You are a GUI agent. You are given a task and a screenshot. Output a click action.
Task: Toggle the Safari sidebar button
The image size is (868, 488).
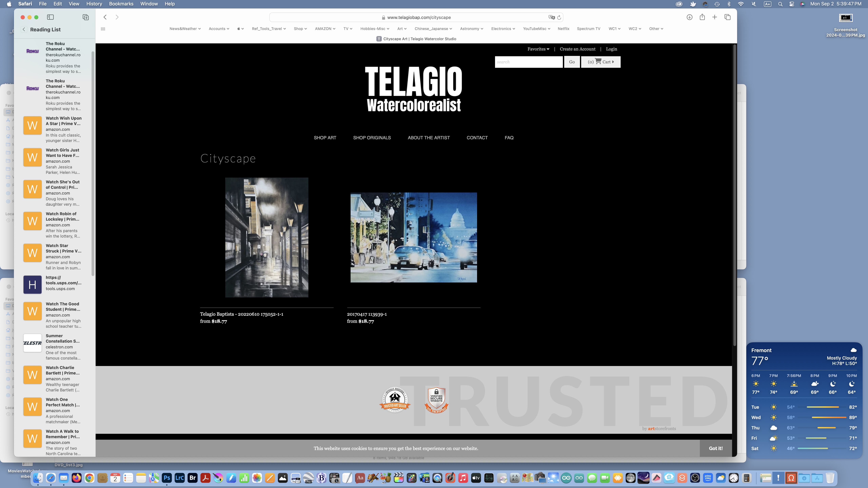pos(50,17)
